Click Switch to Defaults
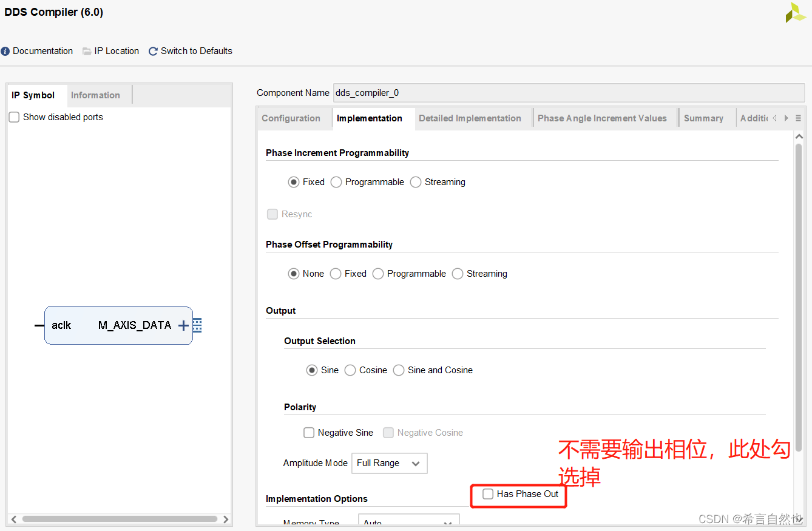Image resolution: width=812 pixels, height=531 pixels. [197, 51]
